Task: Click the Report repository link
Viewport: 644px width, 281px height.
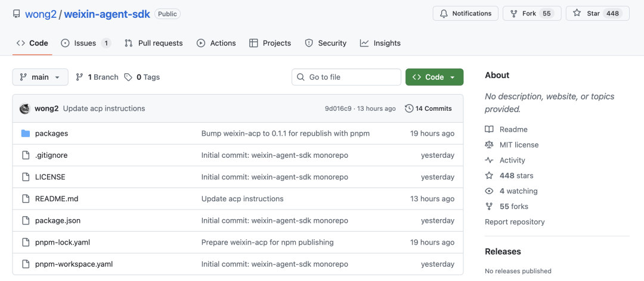Action: coord(515,222)
